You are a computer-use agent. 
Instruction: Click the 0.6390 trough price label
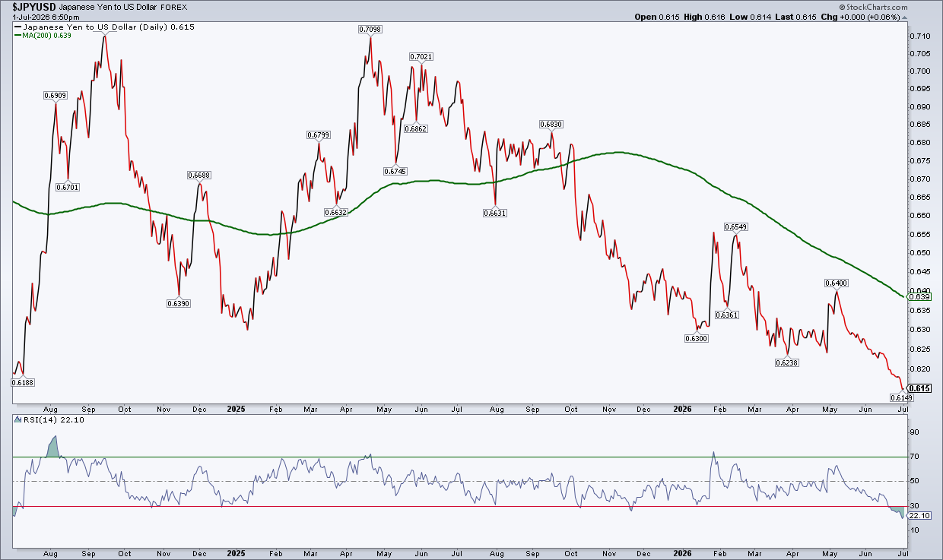pos(178,303)
